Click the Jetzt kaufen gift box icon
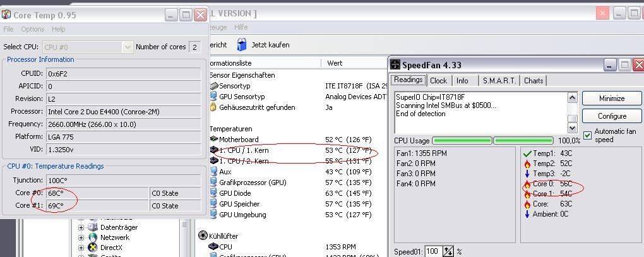This screenshot has height=257, width=644. [242, 45]
